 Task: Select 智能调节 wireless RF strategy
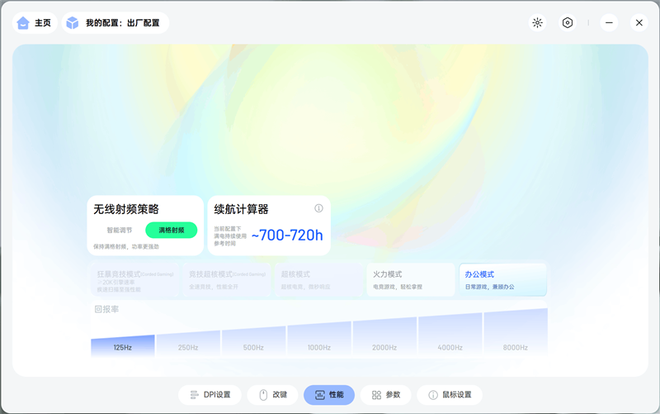click(119, 230)
